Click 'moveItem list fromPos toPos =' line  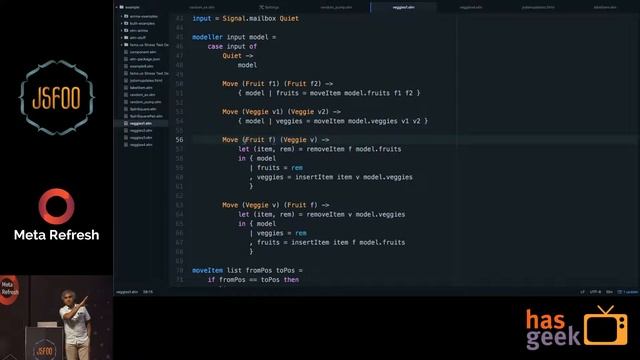pyautogui.click(x=247, y=270)
